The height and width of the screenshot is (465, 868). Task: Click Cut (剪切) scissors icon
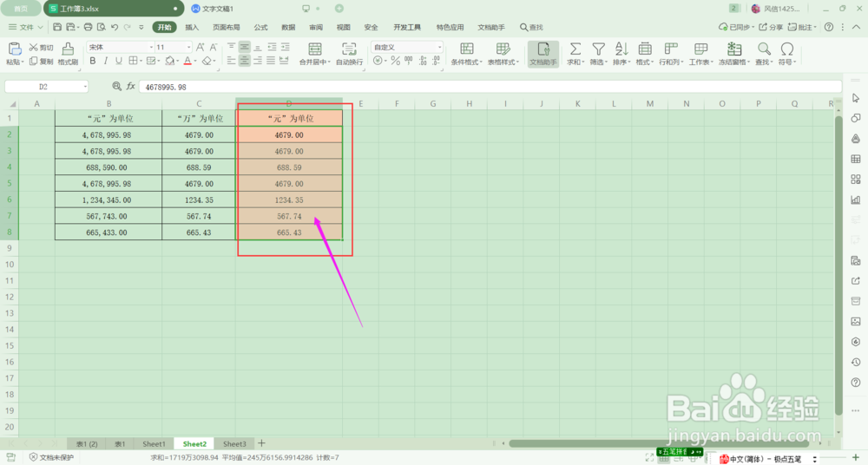point(41,48)
